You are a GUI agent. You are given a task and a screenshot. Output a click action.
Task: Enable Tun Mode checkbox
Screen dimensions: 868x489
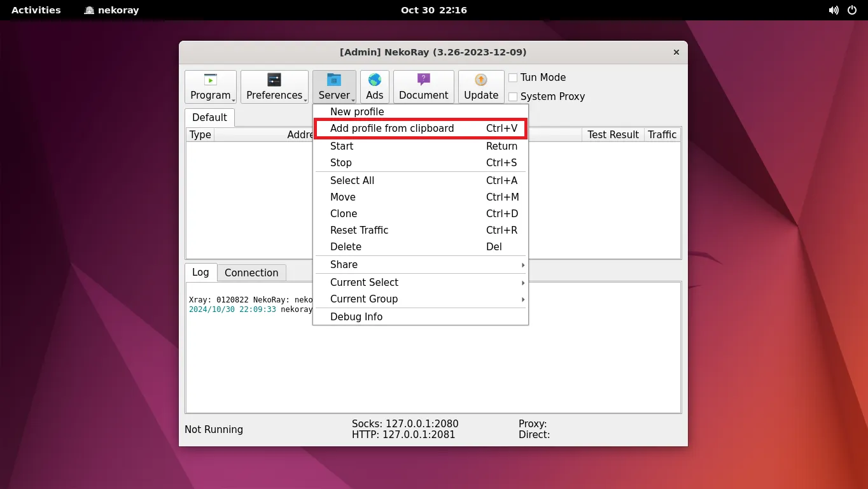(x=513, y=78)
